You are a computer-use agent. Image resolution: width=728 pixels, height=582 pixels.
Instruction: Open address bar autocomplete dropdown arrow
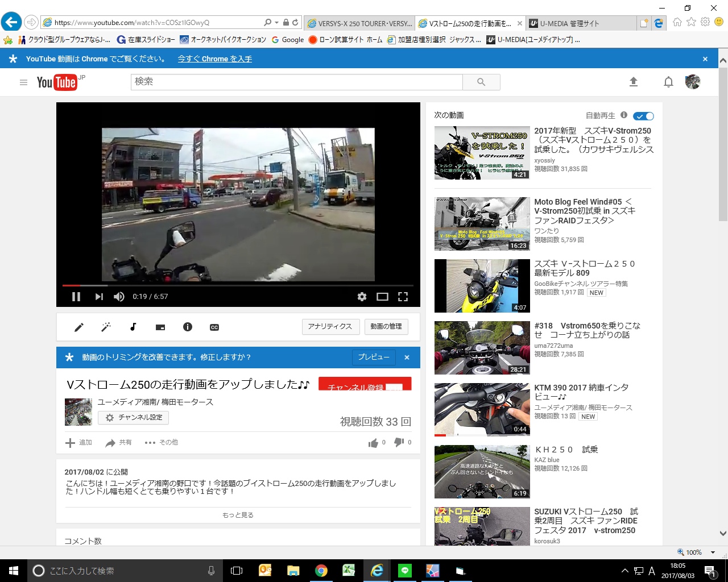(277, 23)
